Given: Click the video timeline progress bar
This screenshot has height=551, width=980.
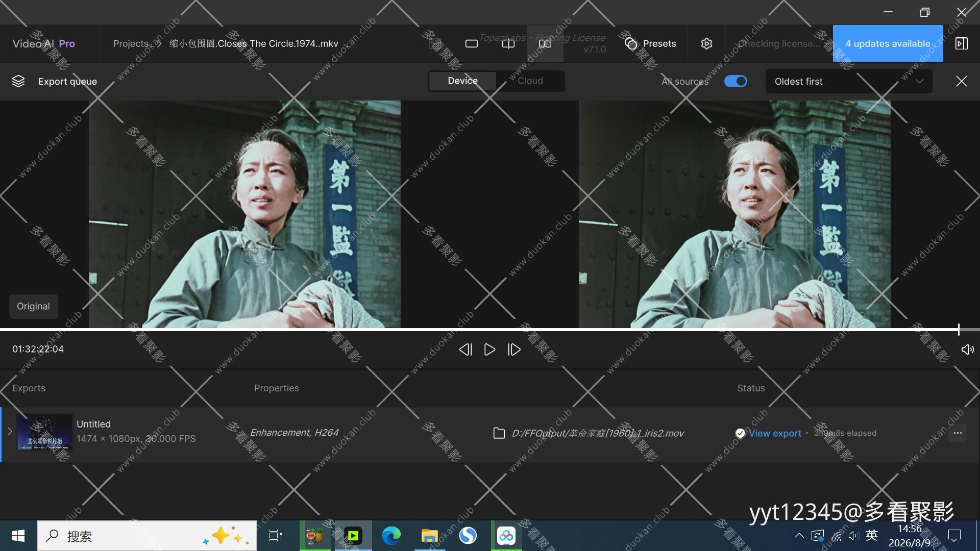Looking at the screenshot, I should coord(490,330).
